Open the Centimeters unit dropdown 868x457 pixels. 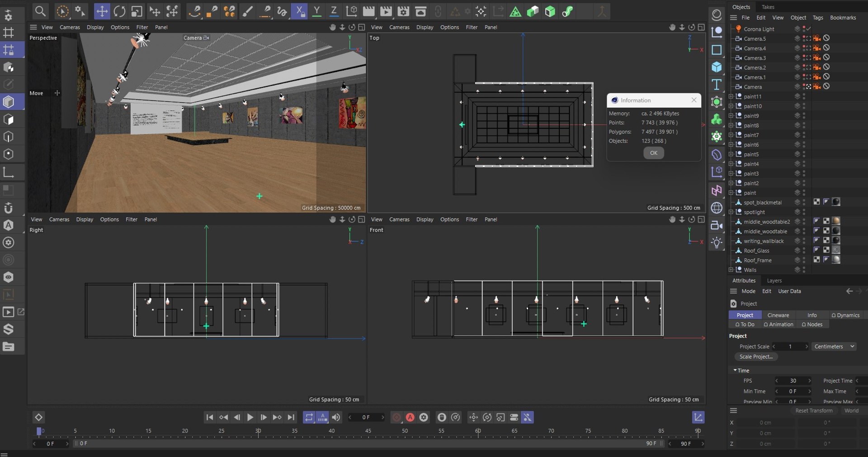point(834,347)
